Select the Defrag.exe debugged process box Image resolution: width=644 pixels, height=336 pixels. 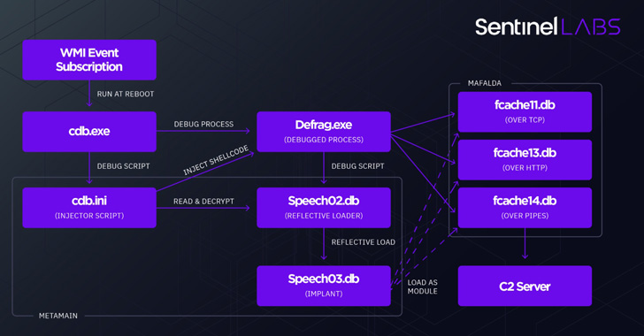324,132
